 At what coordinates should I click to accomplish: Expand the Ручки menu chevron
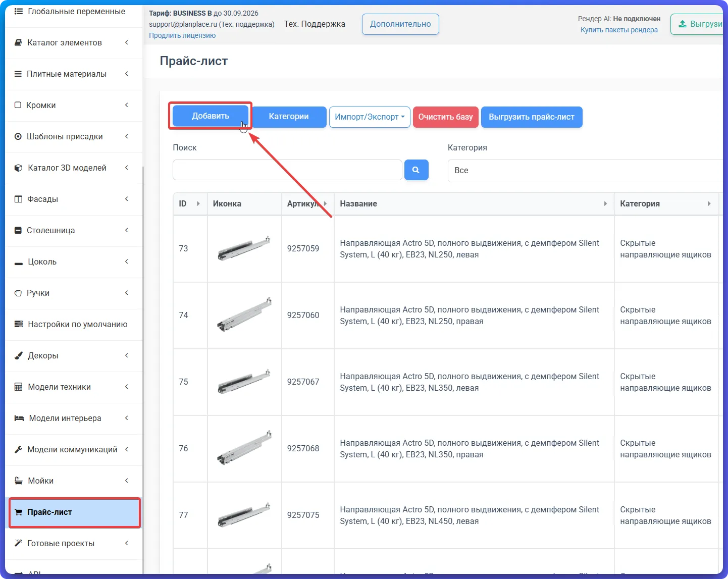point(127,293)
